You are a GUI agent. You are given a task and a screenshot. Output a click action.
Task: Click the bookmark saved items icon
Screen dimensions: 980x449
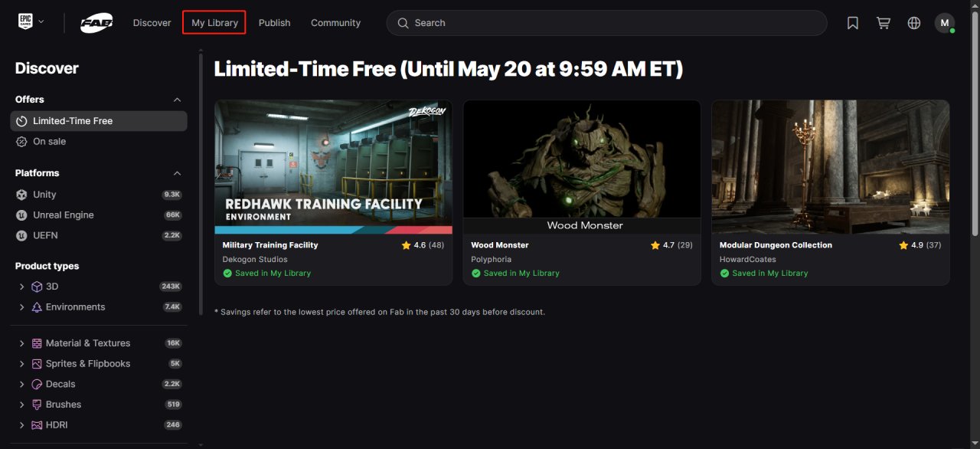tap(853, 23)
